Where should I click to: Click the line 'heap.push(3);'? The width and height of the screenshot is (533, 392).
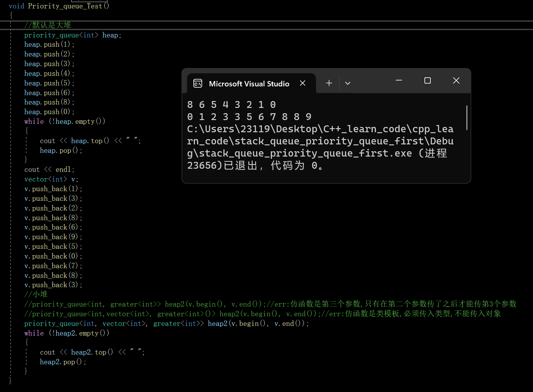pyautogui.click(x=49, y=64)
